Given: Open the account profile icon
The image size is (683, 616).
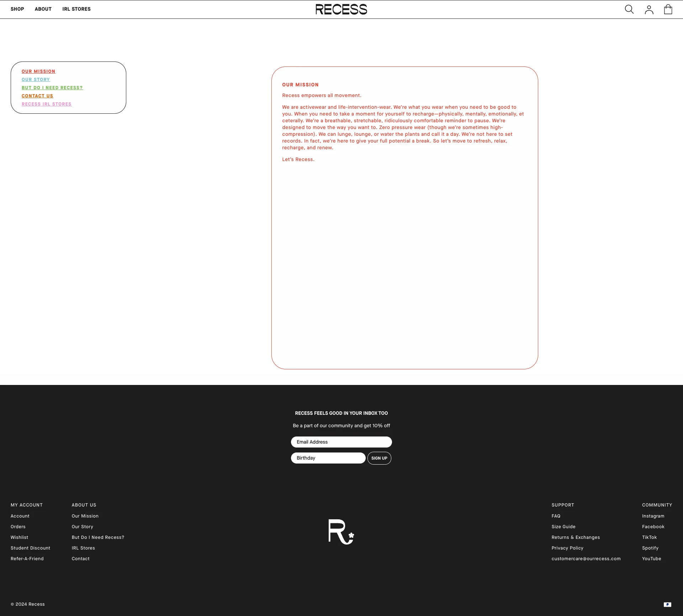Looking at the screenshot, I should coord(649,10).
